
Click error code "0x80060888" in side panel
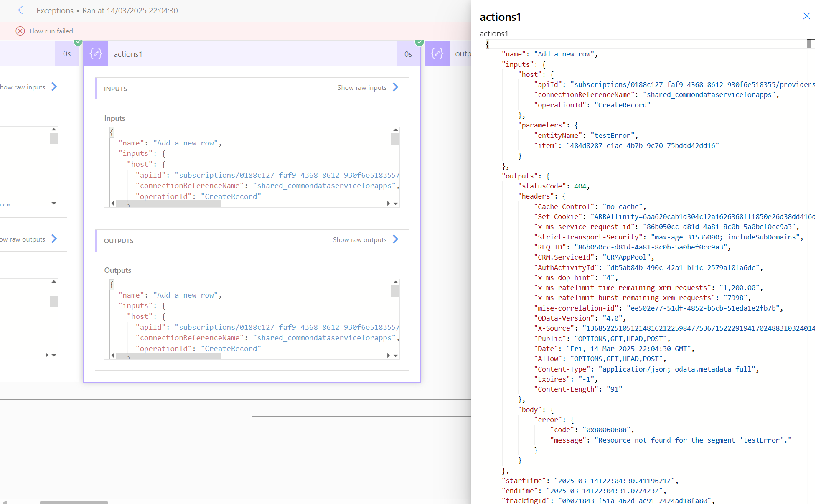pyautogui.click(x=608, y=430)
